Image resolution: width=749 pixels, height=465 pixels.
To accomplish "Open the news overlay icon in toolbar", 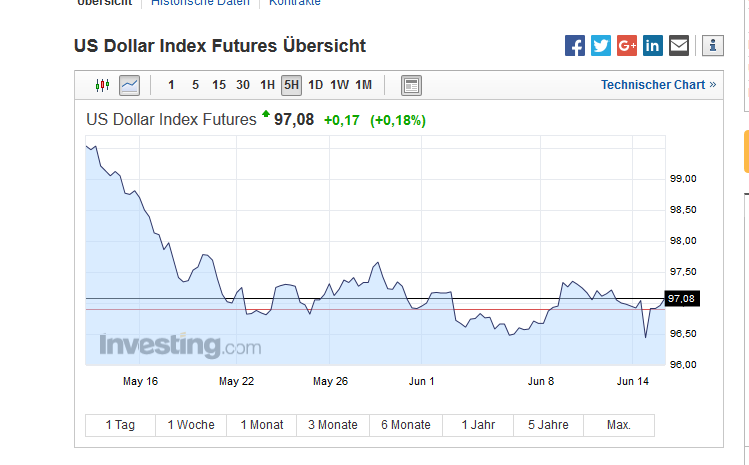I will [411, 85].
